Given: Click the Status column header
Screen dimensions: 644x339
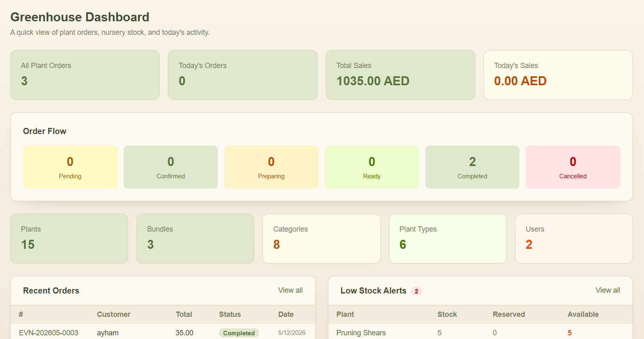Looking at the screenshot, I should point(230,314).
